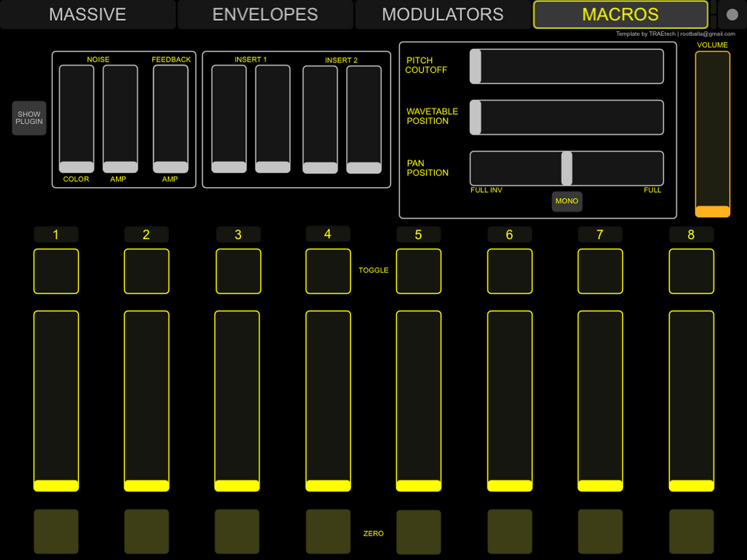Select the MACROS tab
747x560 pixels.
click(x=621, y=14)
